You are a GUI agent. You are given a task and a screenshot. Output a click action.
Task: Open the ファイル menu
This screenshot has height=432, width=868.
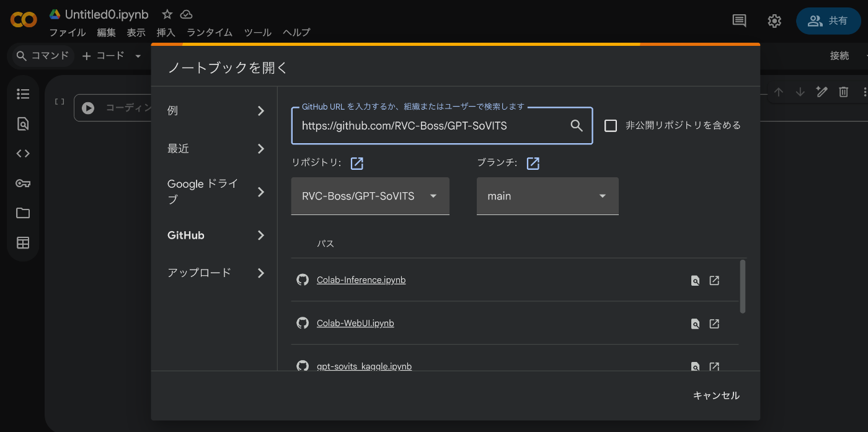67,32
